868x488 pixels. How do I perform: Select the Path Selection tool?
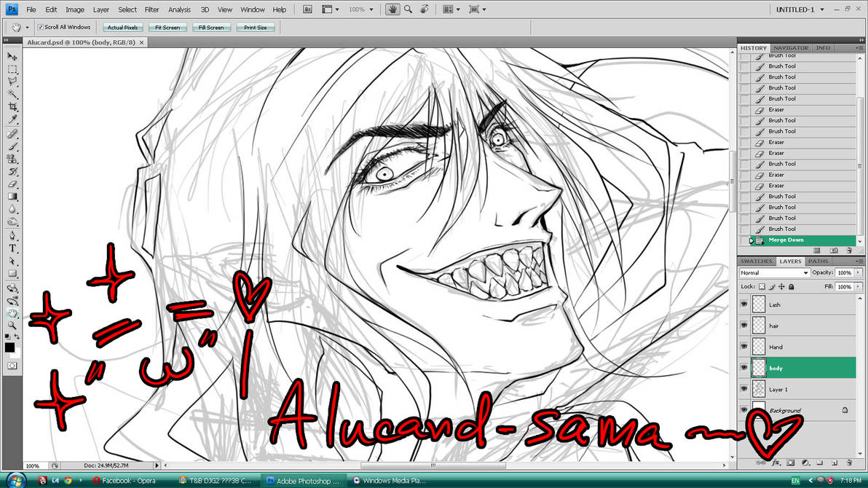[x=12, y=261]
